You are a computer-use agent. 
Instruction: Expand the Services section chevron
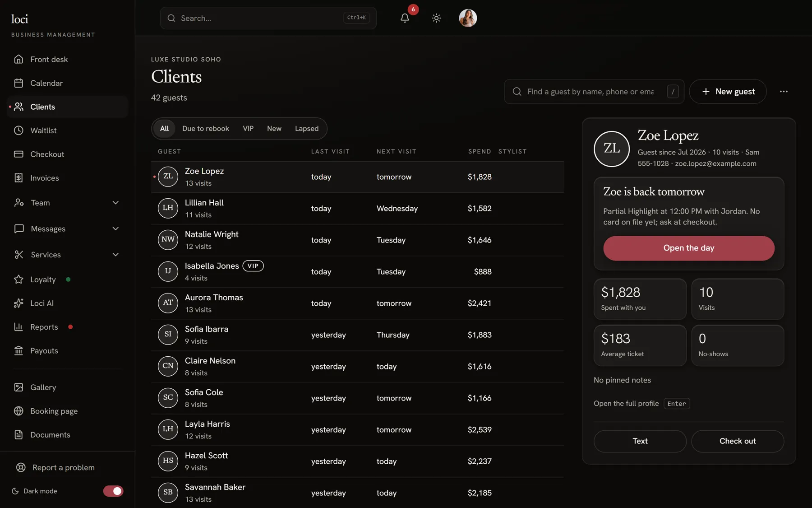tap(115, 255)
